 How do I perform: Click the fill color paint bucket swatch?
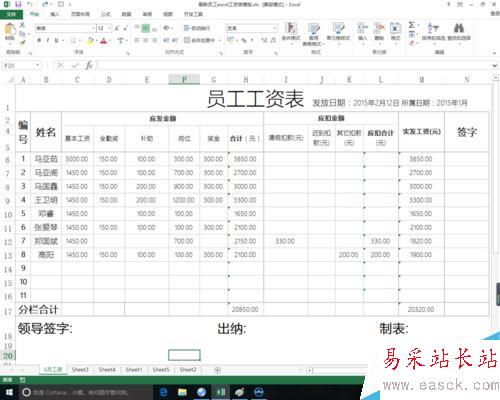90,41
